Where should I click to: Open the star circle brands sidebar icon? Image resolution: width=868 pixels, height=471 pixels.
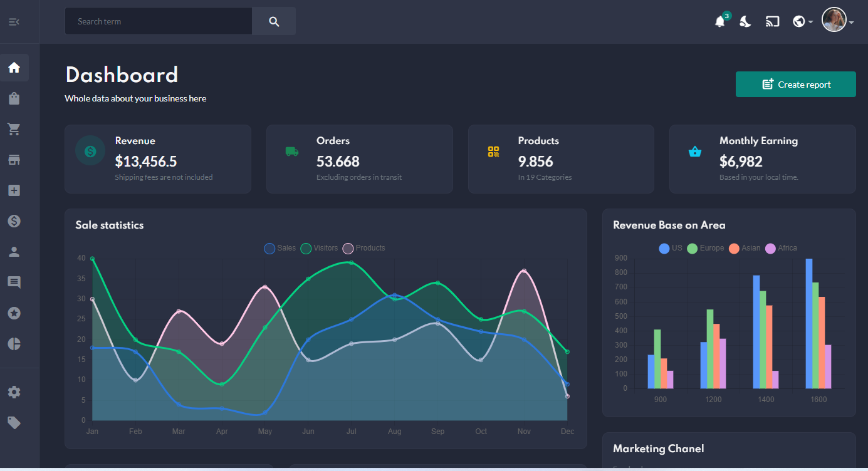click(x=14, y=313)
